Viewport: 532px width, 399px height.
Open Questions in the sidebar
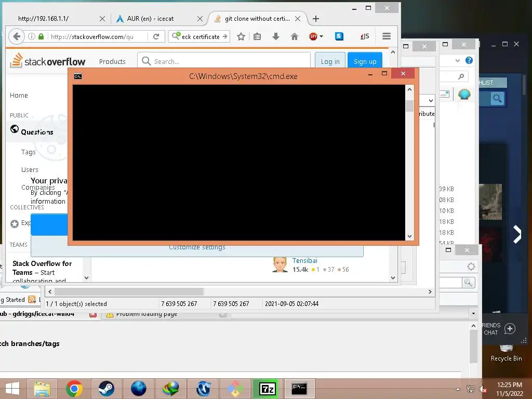coord(37,132)
